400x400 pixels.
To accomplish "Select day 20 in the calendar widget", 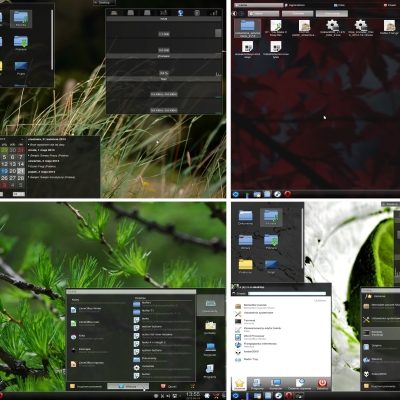I will 12,171.
